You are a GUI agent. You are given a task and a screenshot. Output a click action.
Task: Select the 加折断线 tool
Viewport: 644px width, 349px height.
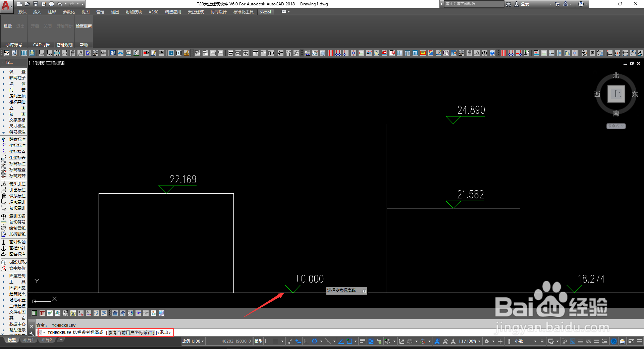click(x=13, y=234)
